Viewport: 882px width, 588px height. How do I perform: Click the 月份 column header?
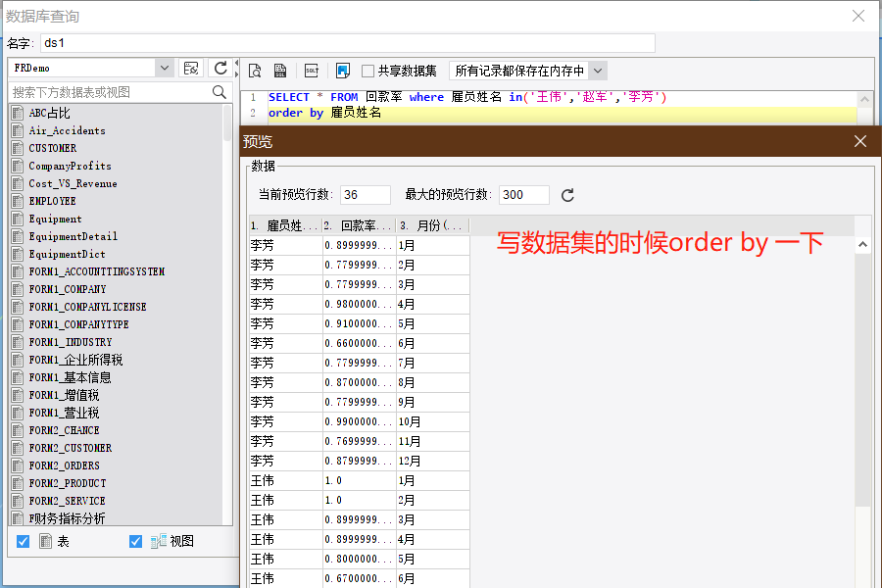click(x=432, y=225)
